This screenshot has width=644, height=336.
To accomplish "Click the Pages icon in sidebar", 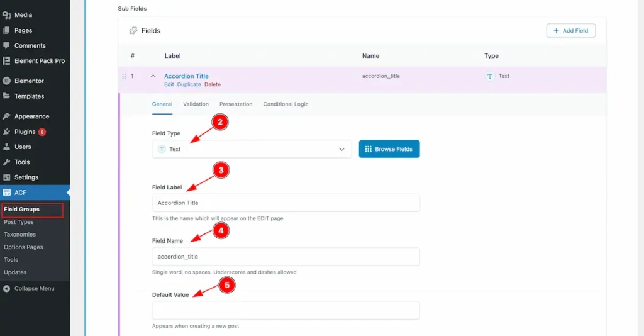I will 6,30.
